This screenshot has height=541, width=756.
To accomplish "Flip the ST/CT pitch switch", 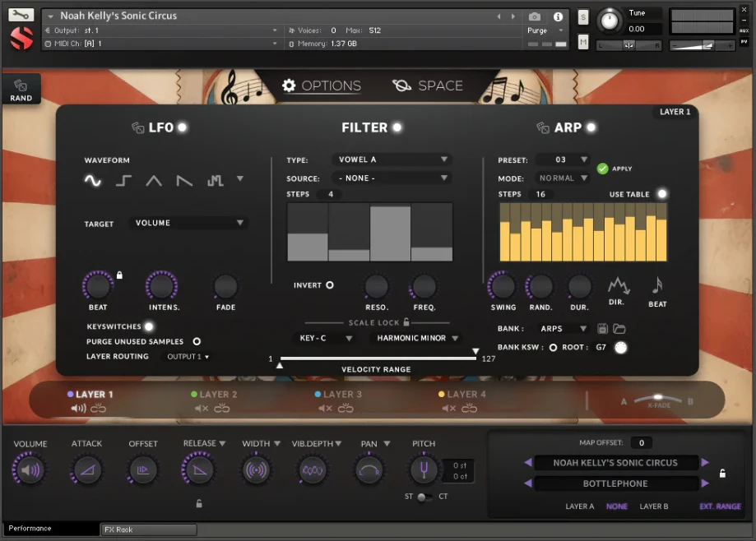I will pyautogui.click(x=424, y=497).
